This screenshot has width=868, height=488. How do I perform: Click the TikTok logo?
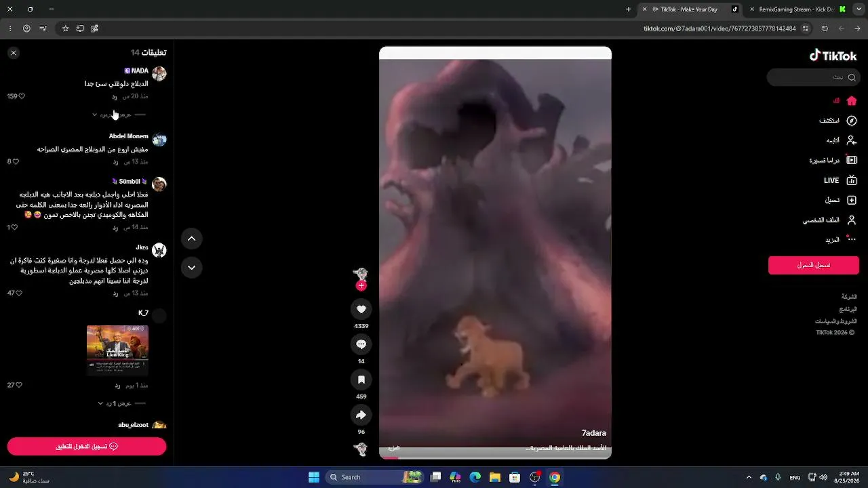point(833,56)
